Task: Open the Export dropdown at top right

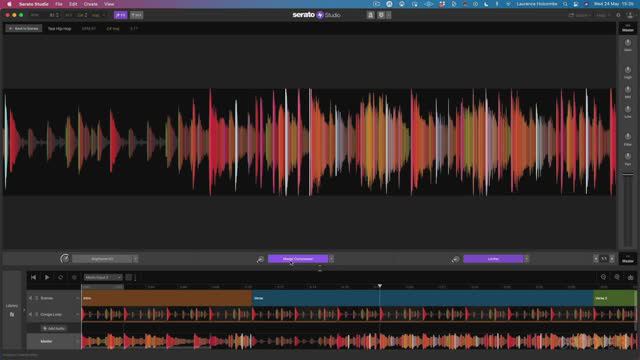Action: [x=580, y=15]
